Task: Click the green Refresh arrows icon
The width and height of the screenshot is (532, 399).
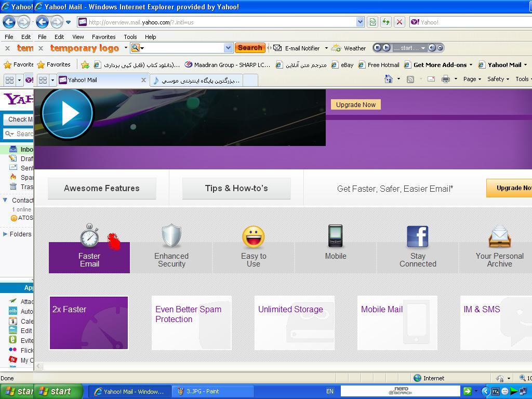Action: click(386, 22)
